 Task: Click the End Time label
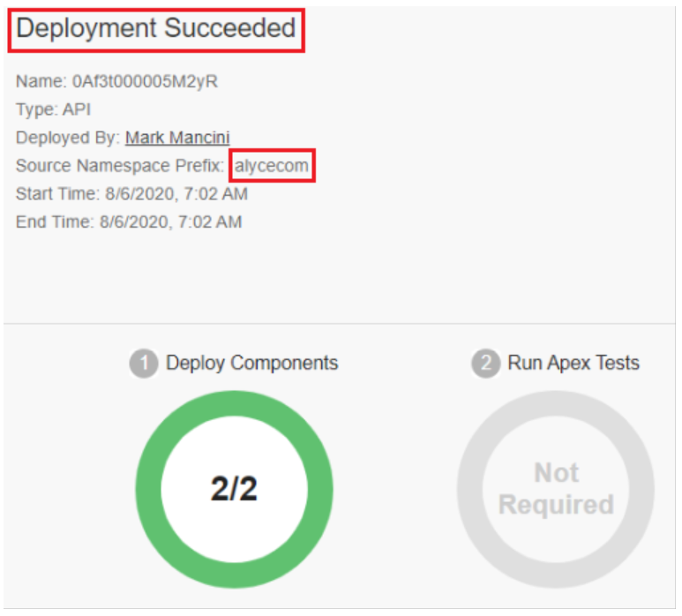(x=53, y=222)
